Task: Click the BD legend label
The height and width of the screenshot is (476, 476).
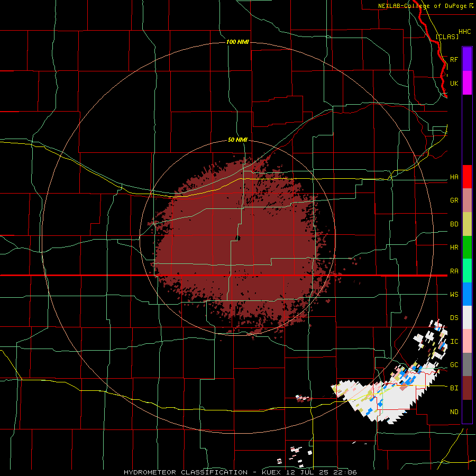Action: point(454,224)
